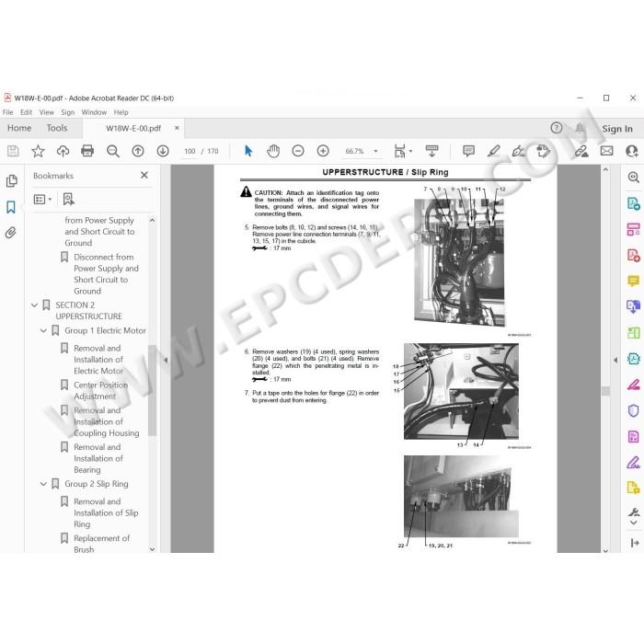Click document vertical scrollbar thumb
Screen dimensions: 644x644
pyautogui.click(x=605, y=391)
